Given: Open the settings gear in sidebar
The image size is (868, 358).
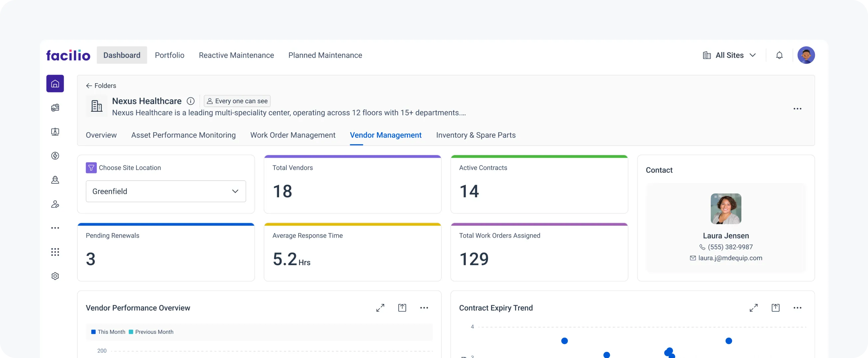Looking at the screenshot, I should point(55,276).
